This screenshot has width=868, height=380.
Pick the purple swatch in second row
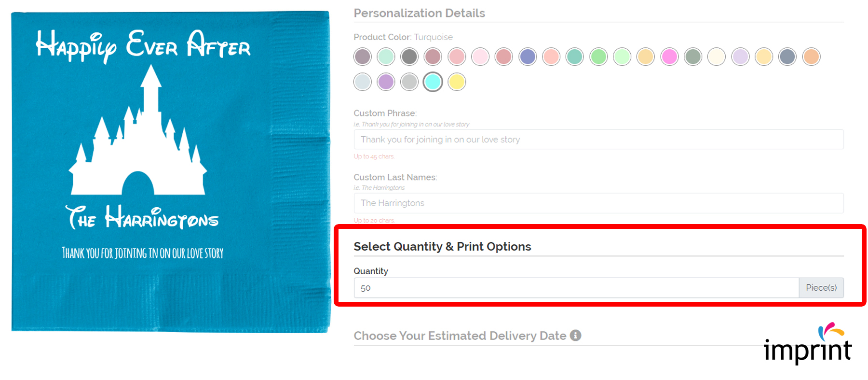click(386, 82)
